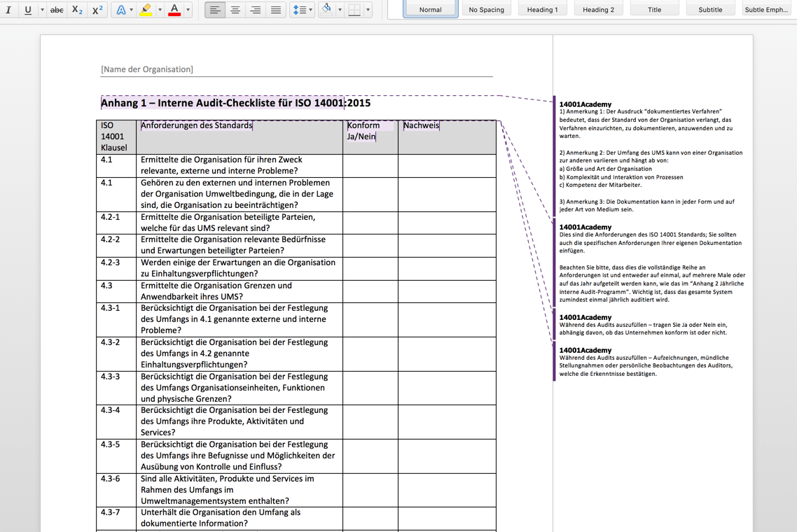Toggle strikethrough formatting
This screenshot has height=532, width=797.
[x=57, y=10]
